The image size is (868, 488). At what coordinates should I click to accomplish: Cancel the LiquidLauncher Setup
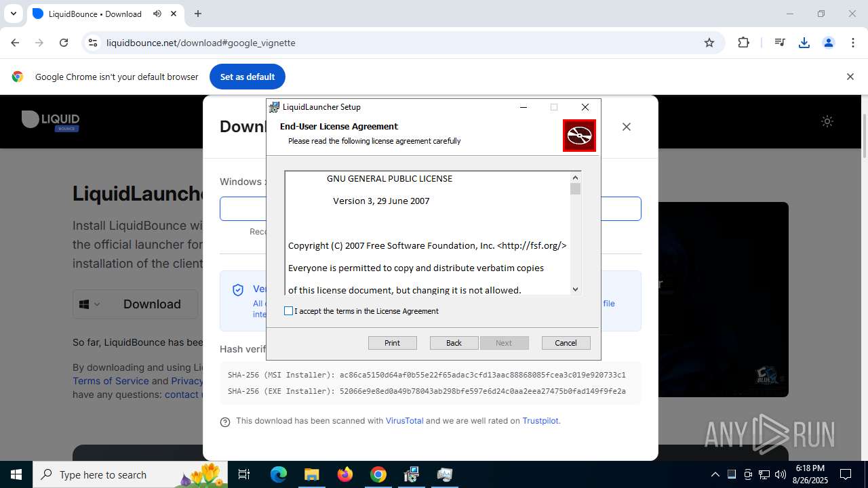point(566,343)
